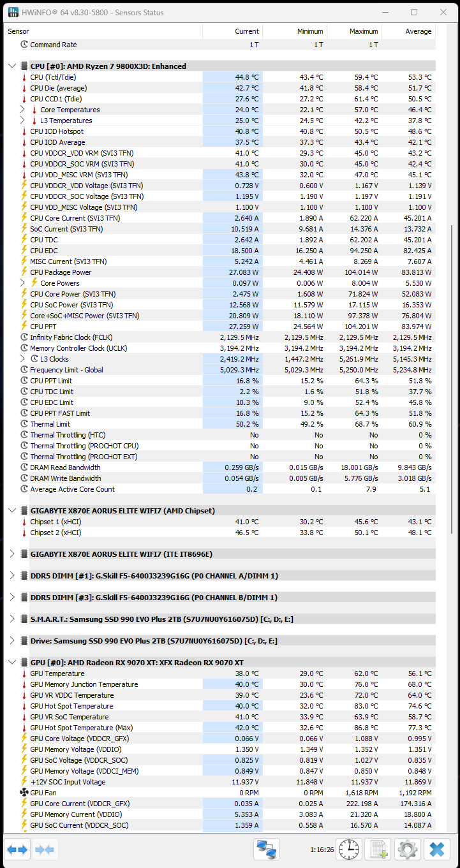Image resolution: width=460 pixels, height=868 pixels.
Task: Click thermometer icon next to CPU (Tctl/Tdie)
Action: point(24,77)
